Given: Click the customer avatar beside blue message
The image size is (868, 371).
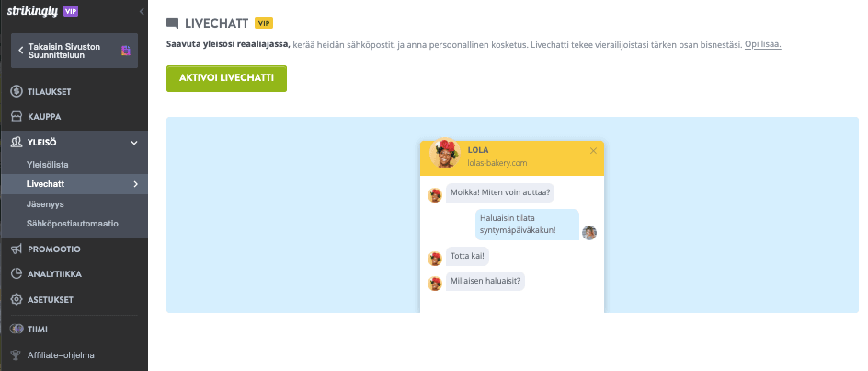Looking at the screenshot, I should click(x=589, y=233).
